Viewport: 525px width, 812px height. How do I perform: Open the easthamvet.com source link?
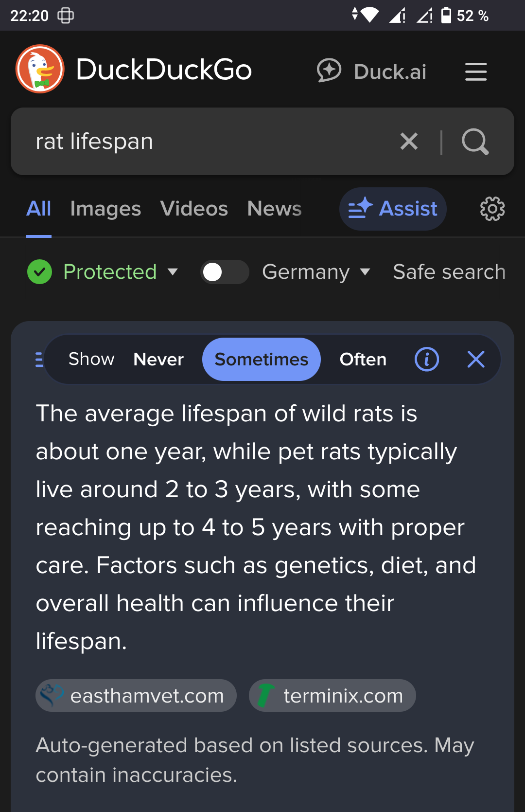coord(136,695)
